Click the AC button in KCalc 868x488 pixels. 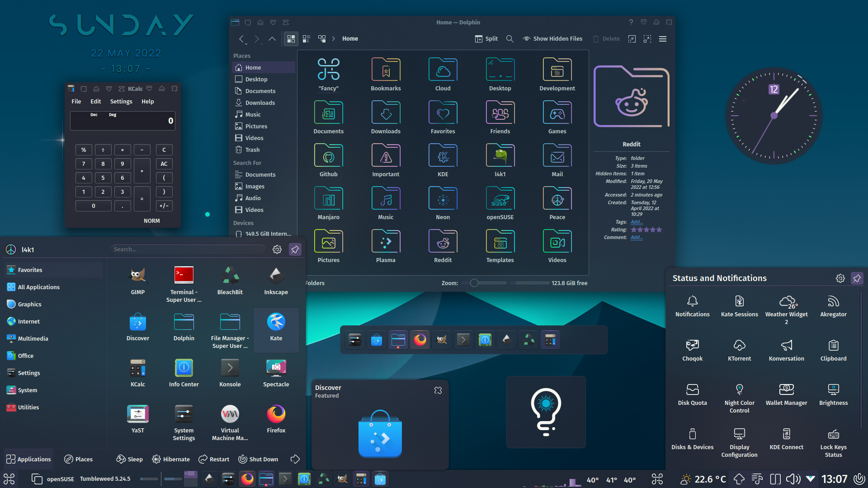164,164
